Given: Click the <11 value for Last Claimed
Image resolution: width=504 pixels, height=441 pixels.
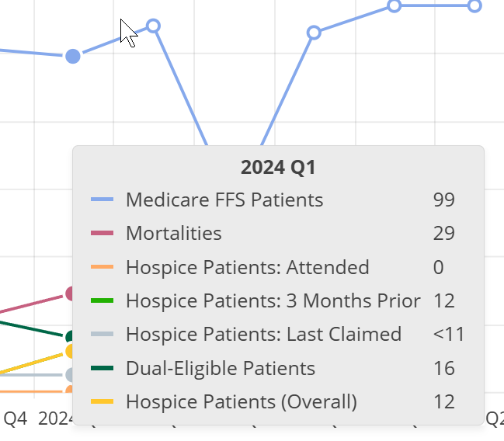Looking at the screenshot, I should (x=448, y=335).
